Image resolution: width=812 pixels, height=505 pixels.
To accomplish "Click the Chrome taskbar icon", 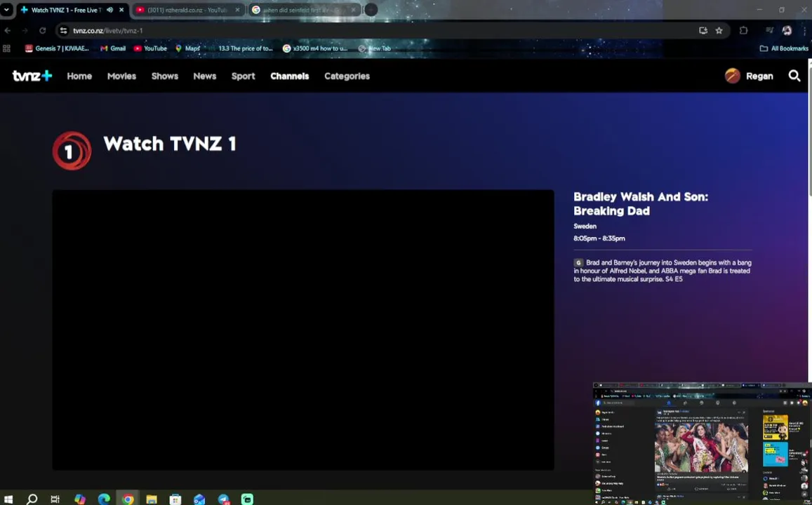I will [x=128, y=499].
